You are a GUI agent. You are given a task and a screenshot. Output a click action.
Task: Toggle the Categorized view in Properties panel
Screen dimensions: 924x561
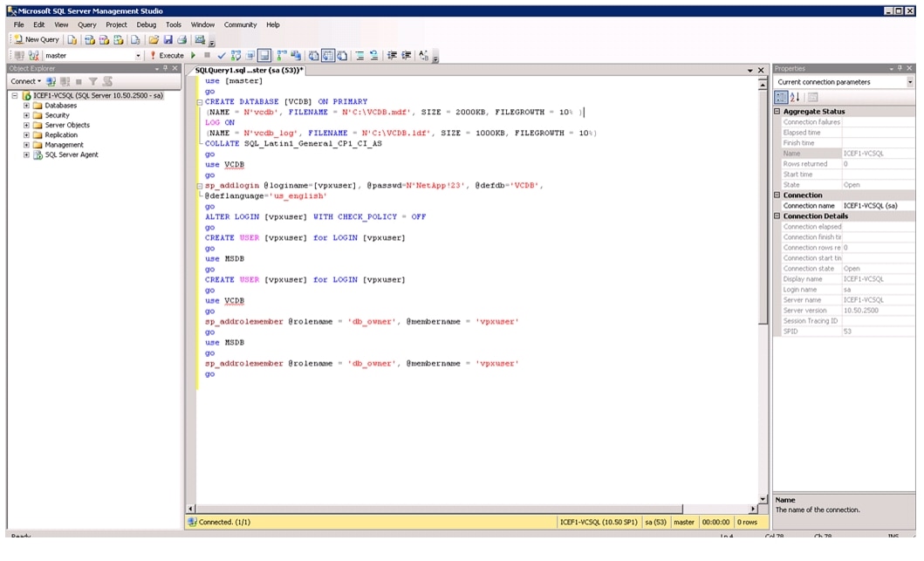point(782,97)
